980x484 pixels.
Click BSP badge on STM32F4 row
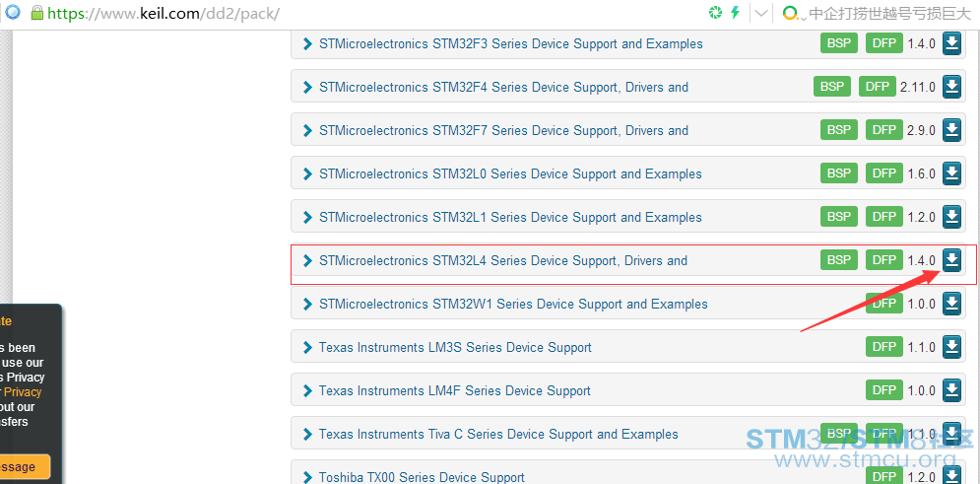click(x=832, y=87)
